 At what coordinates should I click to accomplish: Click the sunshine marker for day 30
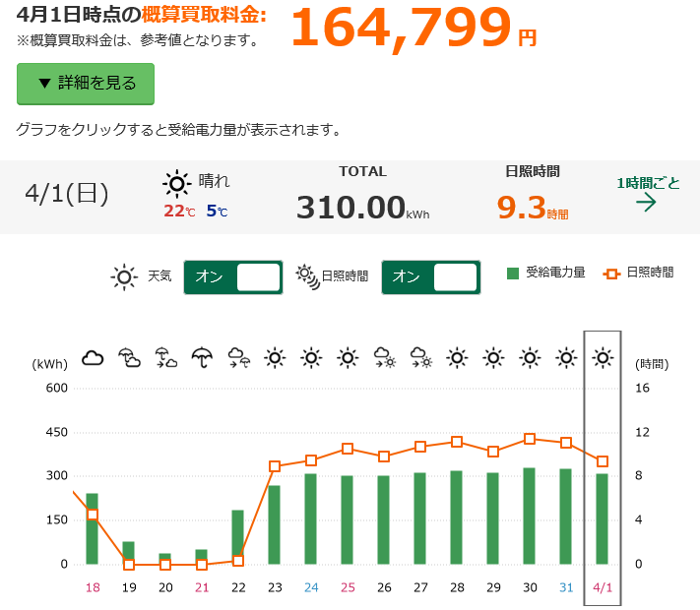530,439
